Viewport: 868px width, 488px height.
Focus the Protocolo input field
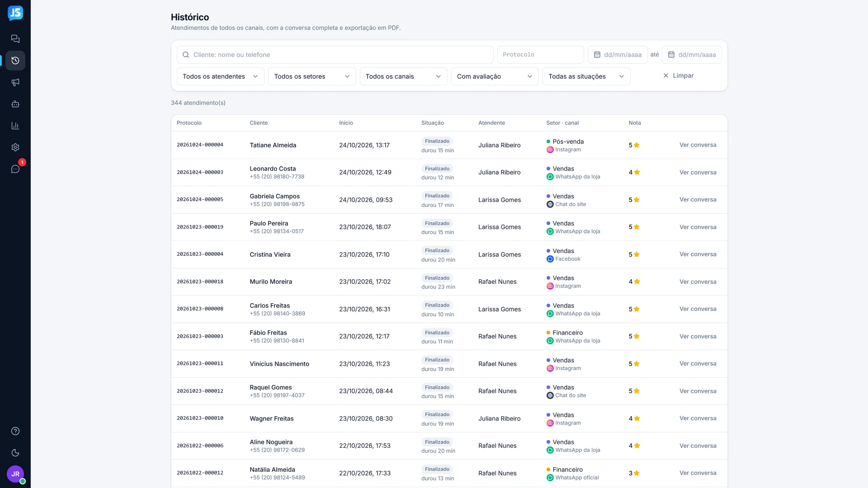click(x=541, y=55)
